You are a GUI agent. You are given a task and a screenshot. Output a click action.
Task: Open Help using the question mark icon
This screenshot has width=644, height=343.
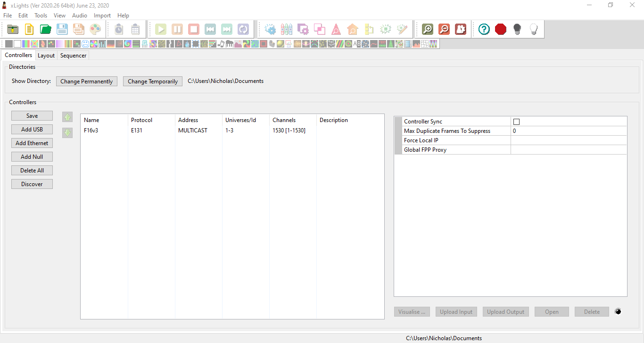484,29
